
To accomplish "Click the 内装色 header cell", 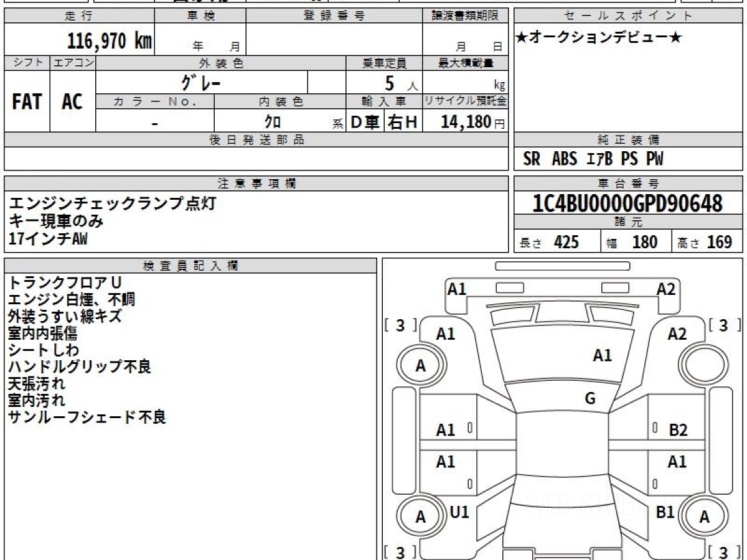I will click(280, 101).
